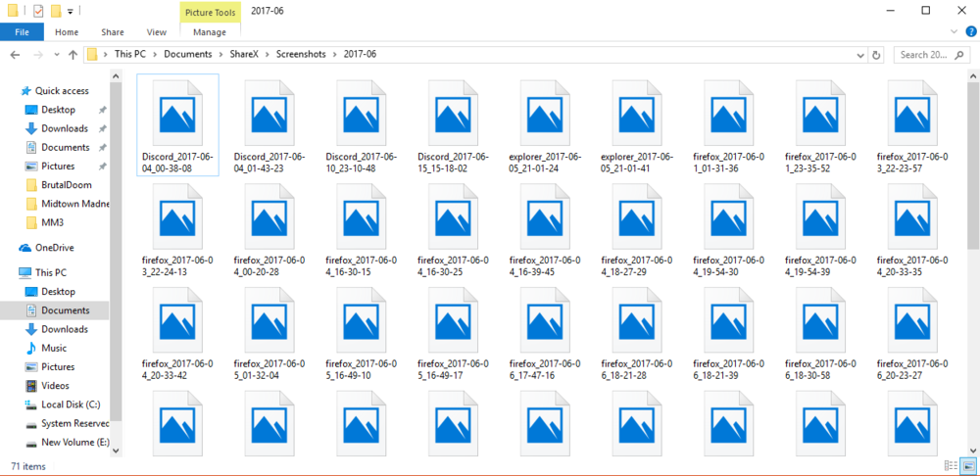Open the pinned Pictures under Quick access
This screenshot has height=476, width=980.
tap(58, 167)
